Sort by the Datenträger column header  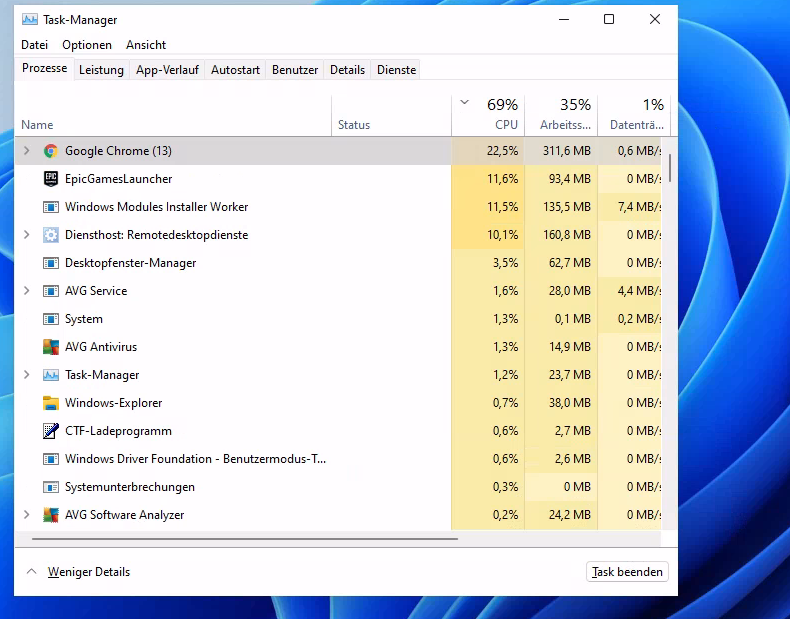(634, 116)
